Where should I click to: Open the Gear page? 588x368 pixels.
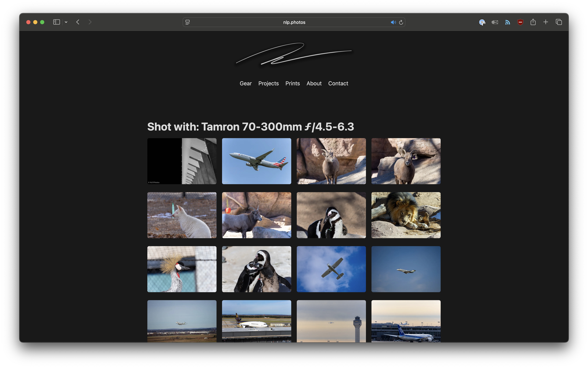click(x=246, y=83)
